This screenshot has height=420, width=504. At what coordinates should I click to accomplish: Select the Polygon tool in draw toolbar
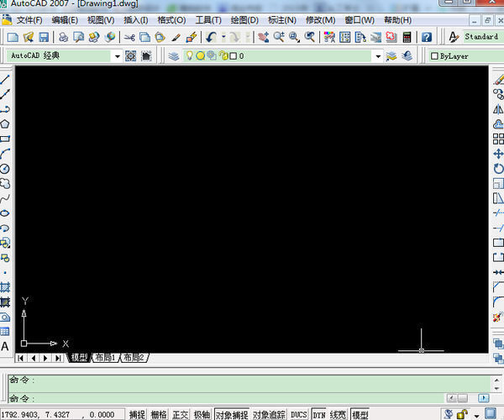tap(5, 123)
